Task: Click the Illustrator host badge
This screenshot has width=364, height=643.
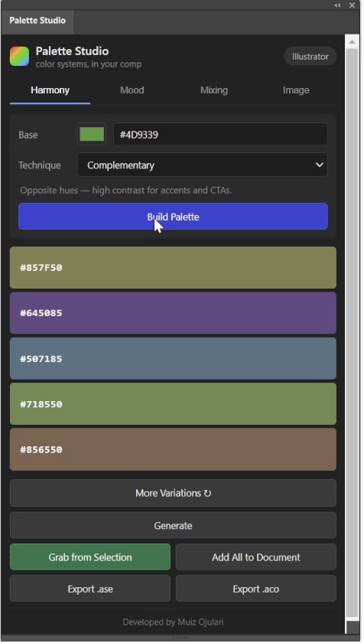Action: coord(310,57)
